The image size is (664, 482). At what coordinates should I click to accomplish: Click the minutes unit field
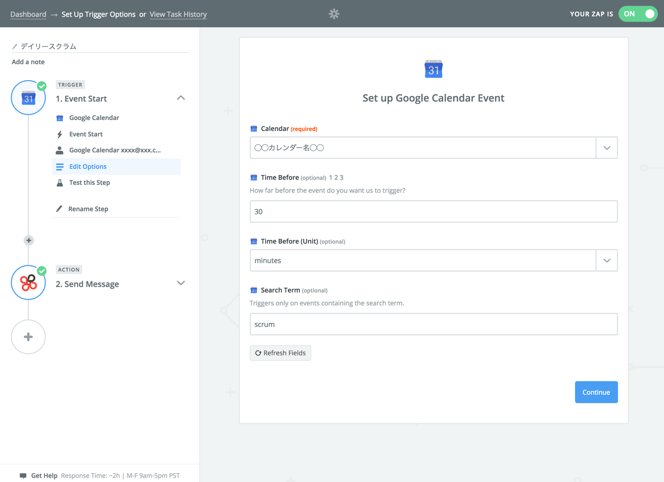click(x=423, y=260)
